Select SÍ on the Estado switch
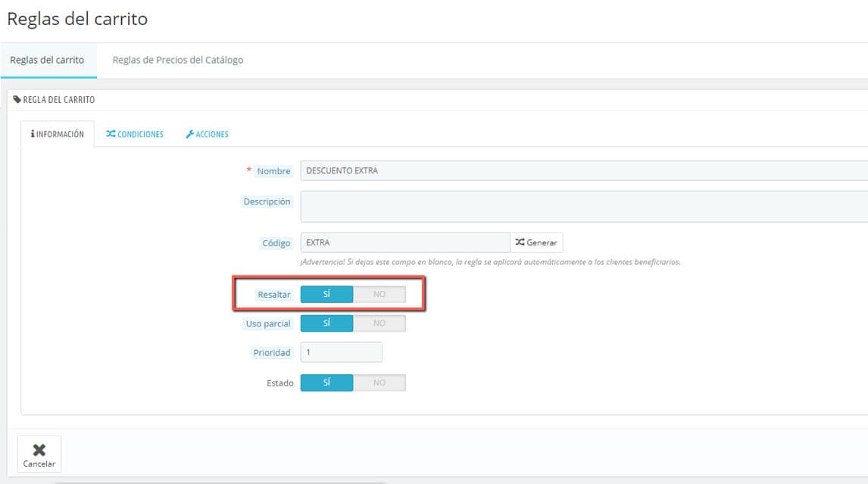The height and width of the screenshot is (484, 868). [326, 383]
